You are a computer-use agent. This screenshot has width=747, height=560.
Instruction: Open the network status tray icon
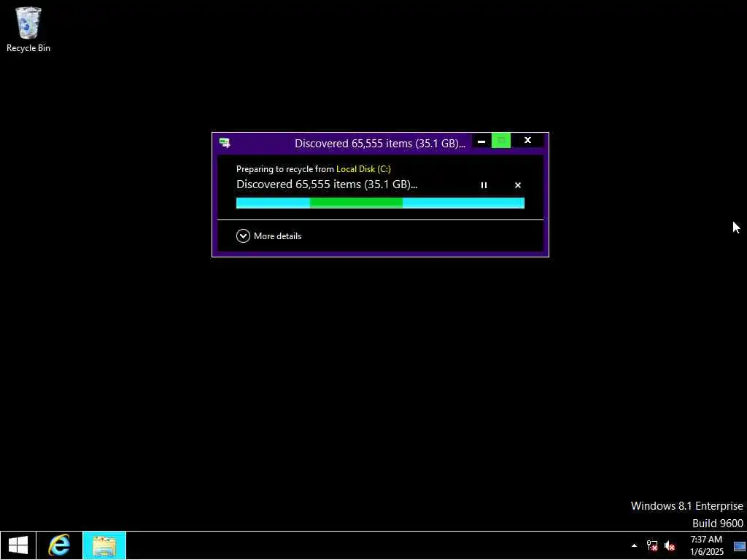(652, 545)
